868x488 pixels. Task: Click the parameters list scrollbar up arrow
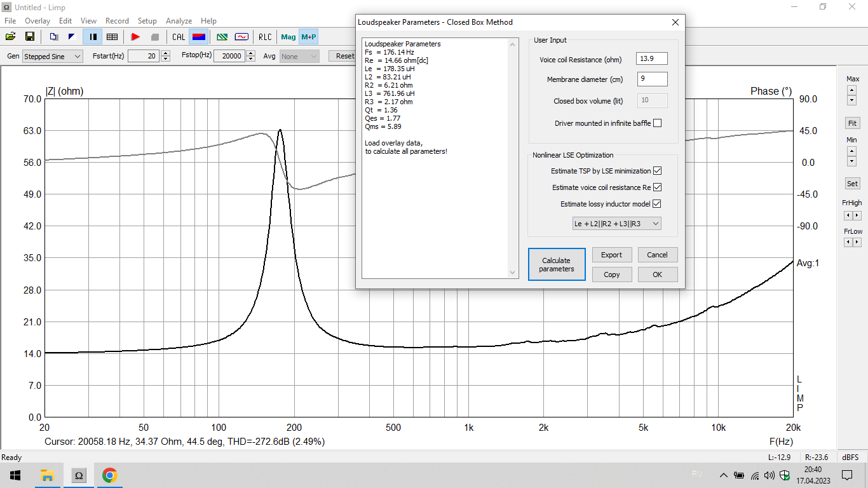pos(513,44)
